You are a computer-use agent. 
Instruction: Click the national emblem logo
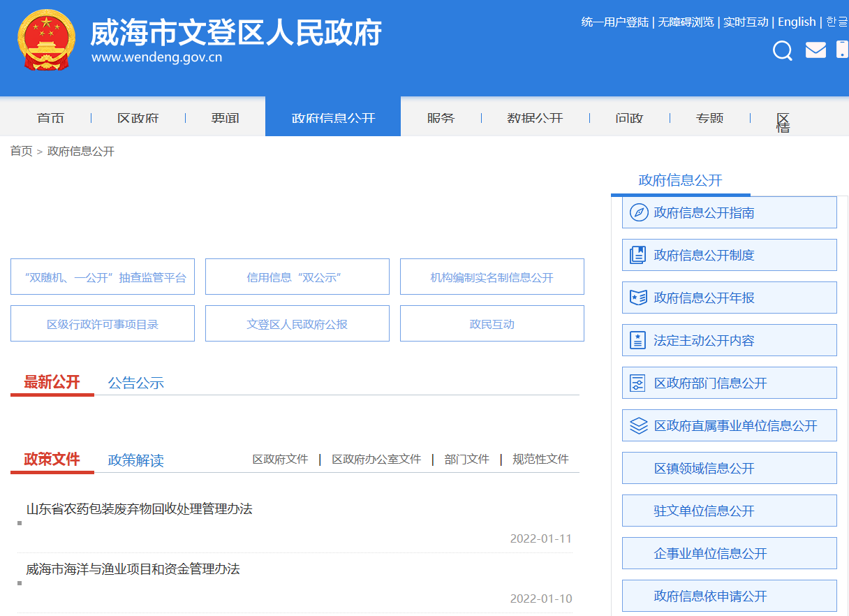click(x=46, y=41)
